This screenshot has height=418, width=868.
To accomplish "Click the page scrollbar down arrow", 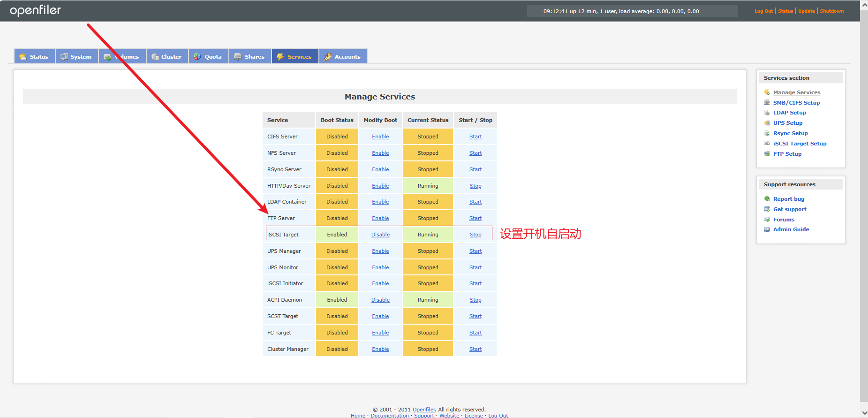I will pyautogui.click(x=864, y=413).
